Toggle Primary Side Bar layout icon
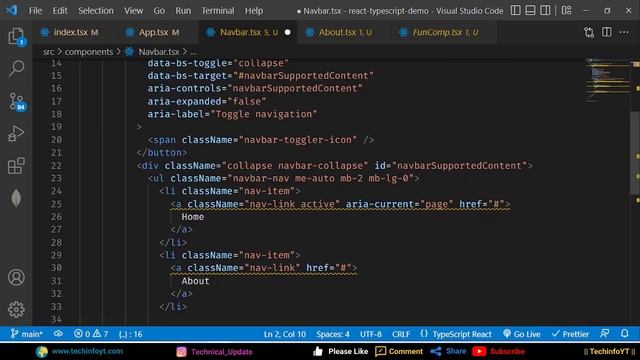The image size is (640, 360). 516,10
